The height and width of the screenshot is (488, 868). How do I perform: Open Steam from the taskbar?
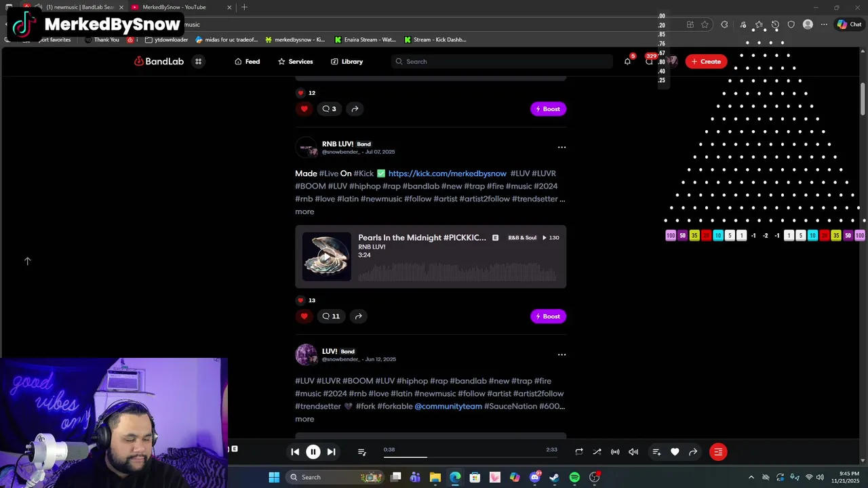coord(554,477)
